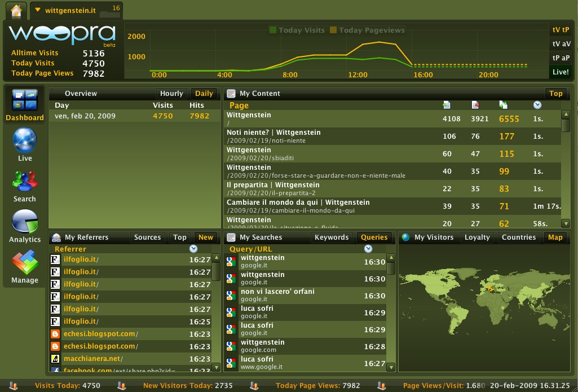The image size is (578, 392).
Task: Click the My Content time sort arrow
Action: [x=537, y=105]
